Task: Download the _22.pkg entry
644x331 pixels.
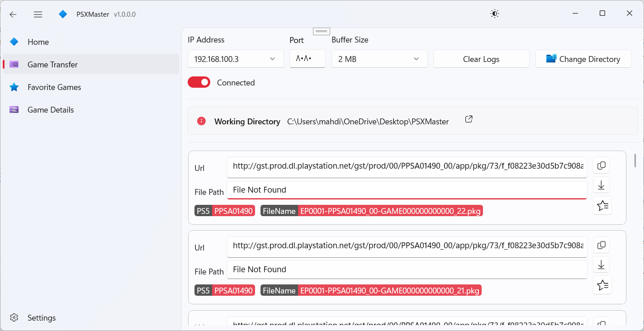Action: coord(601,184)
